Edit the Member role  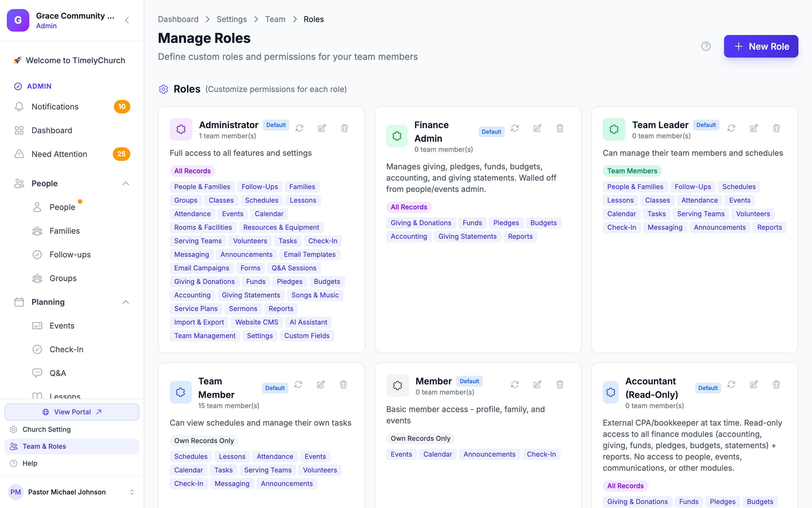pyautogui.click(x=537, y=384)
